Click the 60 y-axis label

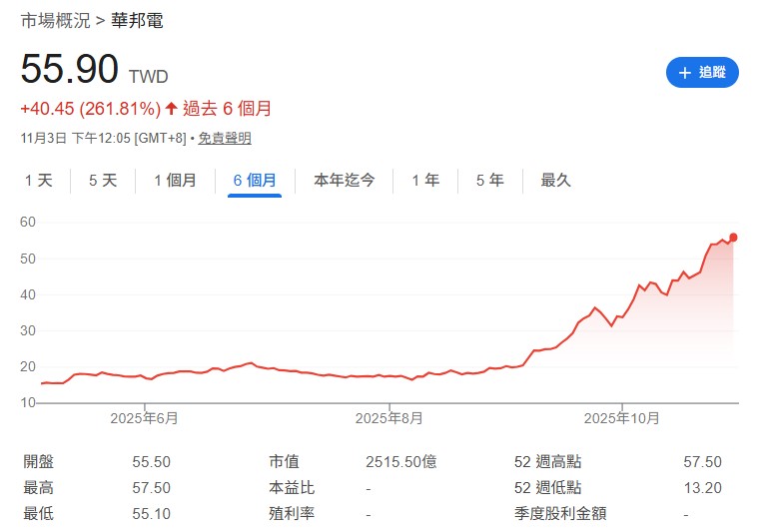[28, 223]
